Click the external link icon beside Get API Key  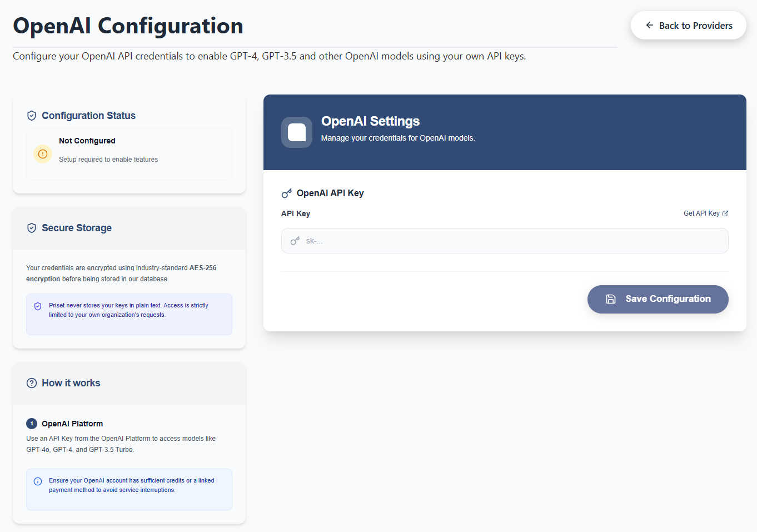725,213
